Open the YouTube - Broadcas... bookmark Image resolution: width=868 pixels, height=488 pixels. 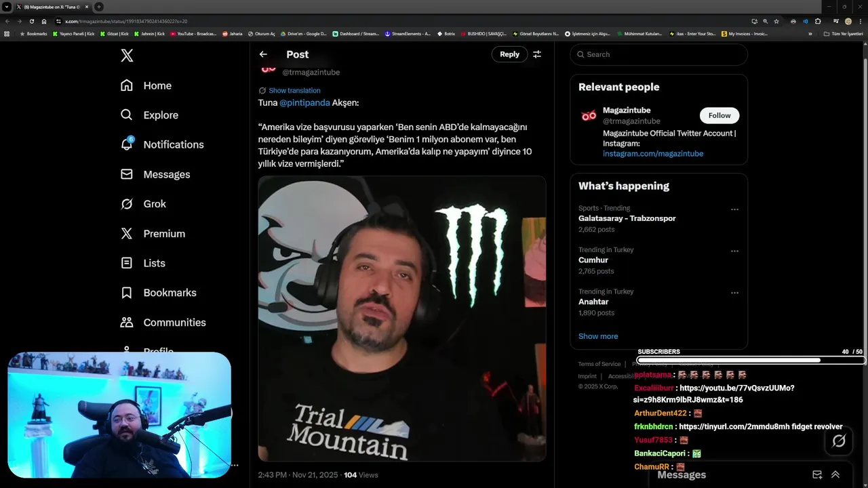(x=193, y=33)
